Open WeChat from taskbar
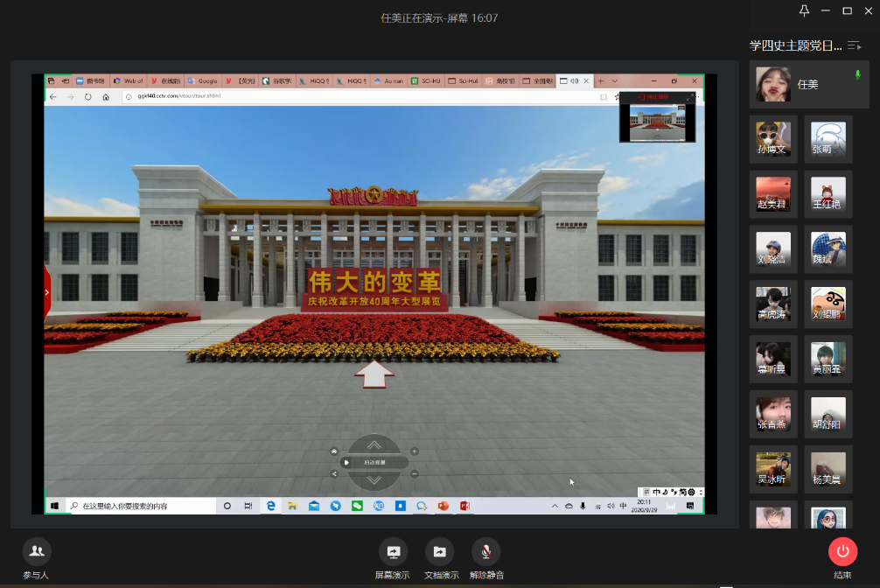Screen dimensions: 880x588 (x=357, y=506)
